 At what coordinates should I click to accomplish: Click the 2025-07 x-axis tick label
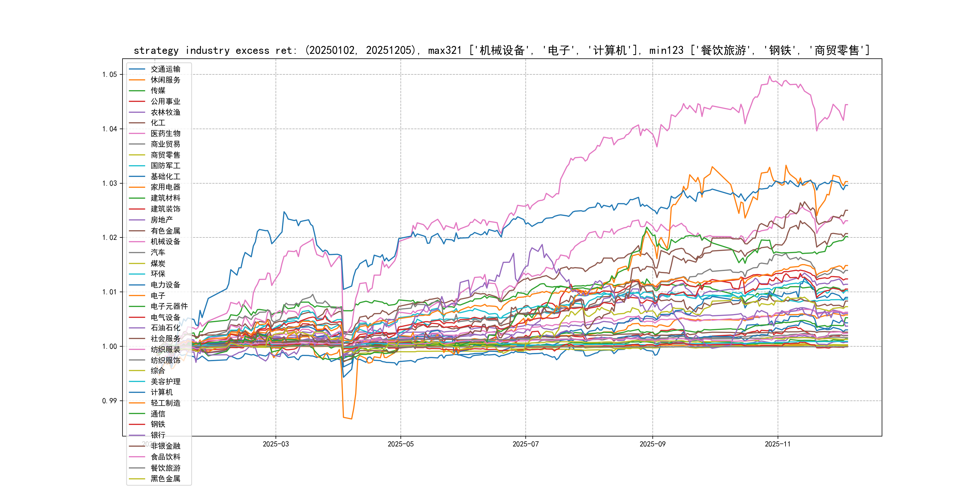coord(525,444)
